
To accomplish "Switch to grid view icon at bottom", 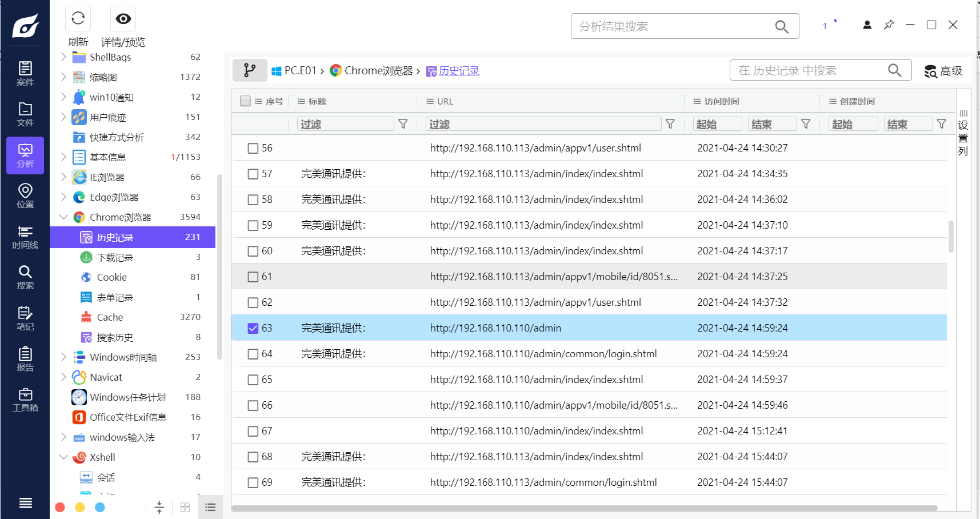I will coord(185,507).
